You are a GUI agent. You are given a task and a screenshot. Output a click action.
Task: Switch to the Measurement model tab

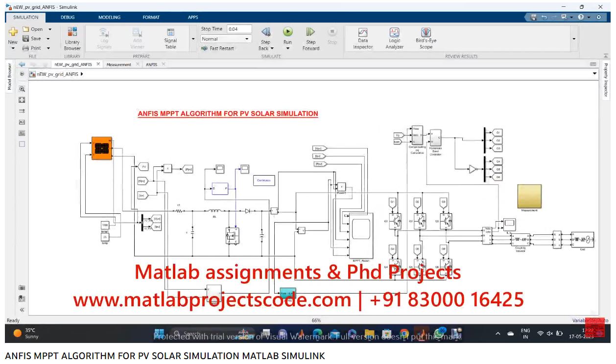tap(119, 65)
